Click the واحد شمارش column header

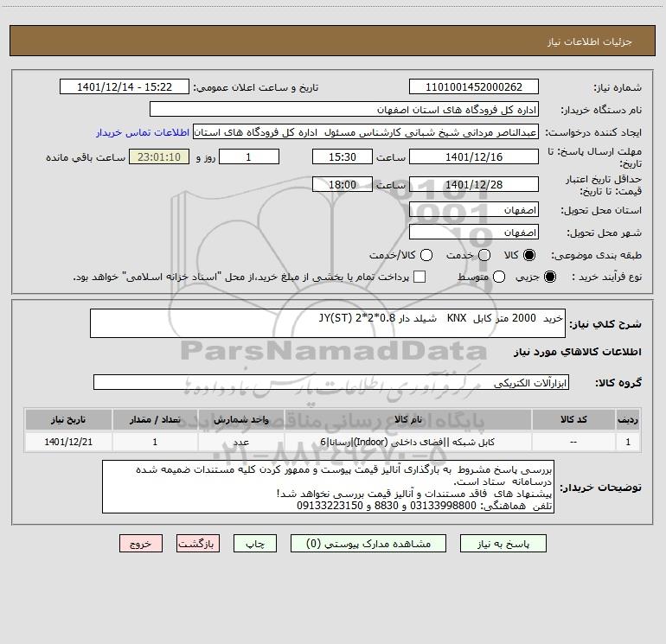(240, 419)
